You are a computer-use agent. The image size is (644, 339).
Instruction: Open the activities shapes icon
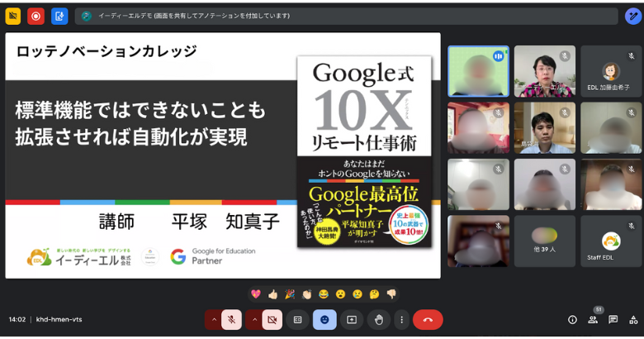coord(633,320)
